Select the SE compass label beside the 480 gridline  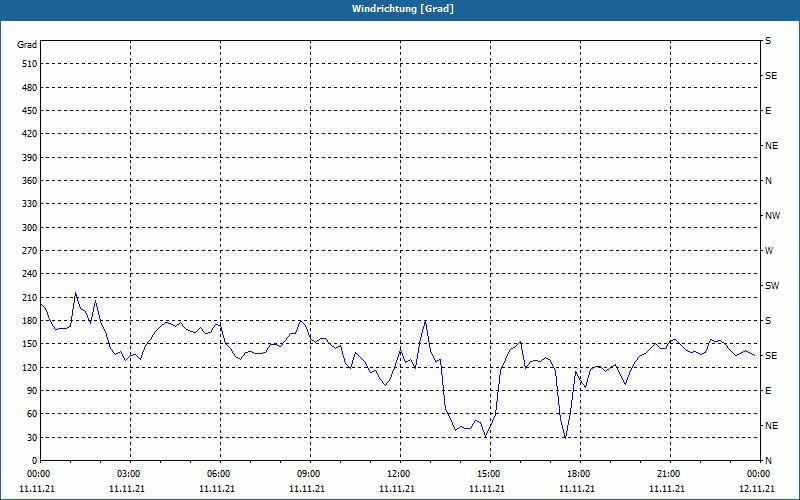point(771,76)
